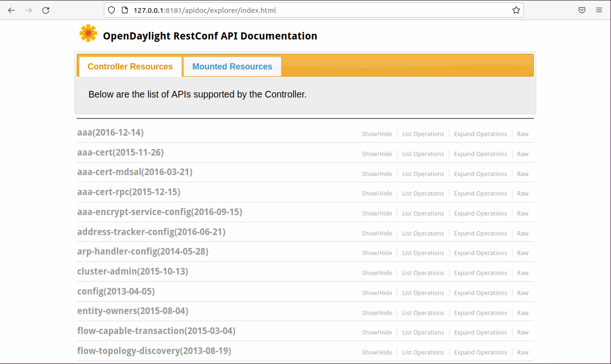Open the Pocket save icon
Viewport: 611px width, 364px height.
582,10
